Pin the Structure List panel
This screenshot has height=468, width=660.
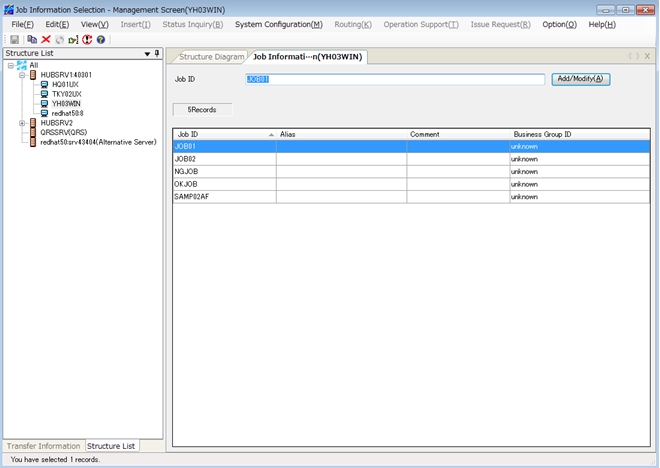(158, 53)
